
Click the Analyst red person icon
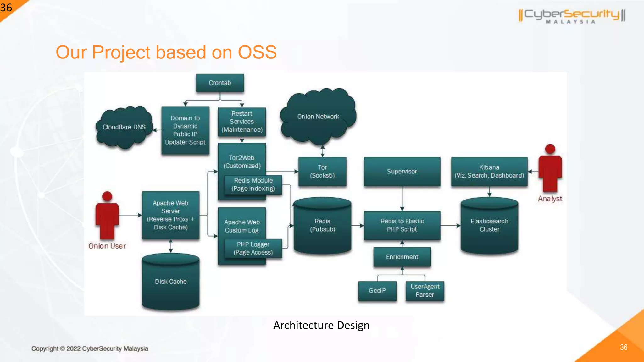tap(550, 170)
